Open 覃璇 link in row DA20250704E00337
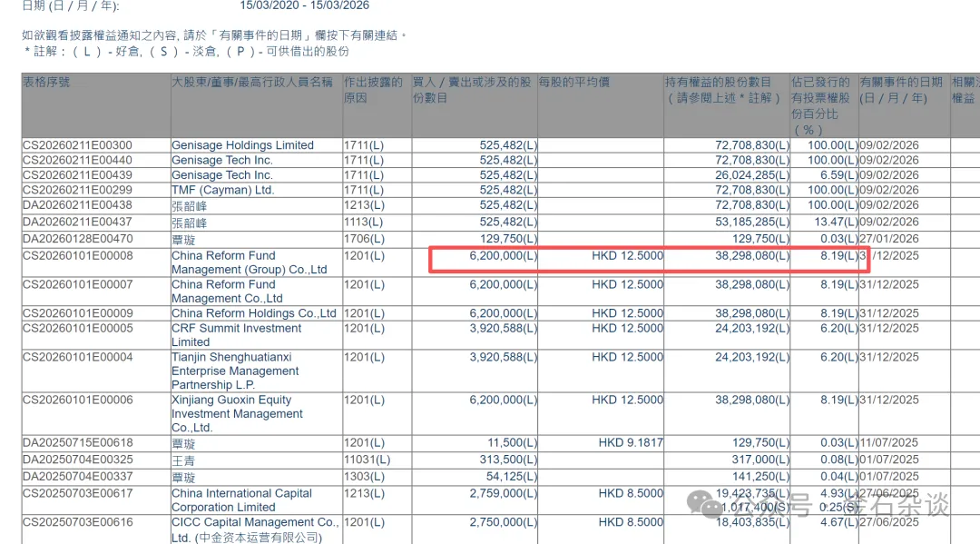This screenshot has width=980, height=544. pos(183,477)
